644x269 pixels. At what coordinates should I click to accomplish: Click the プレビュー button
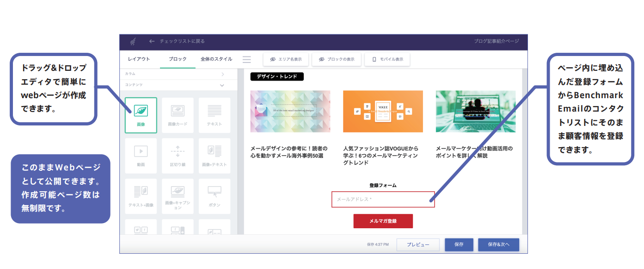417,244
